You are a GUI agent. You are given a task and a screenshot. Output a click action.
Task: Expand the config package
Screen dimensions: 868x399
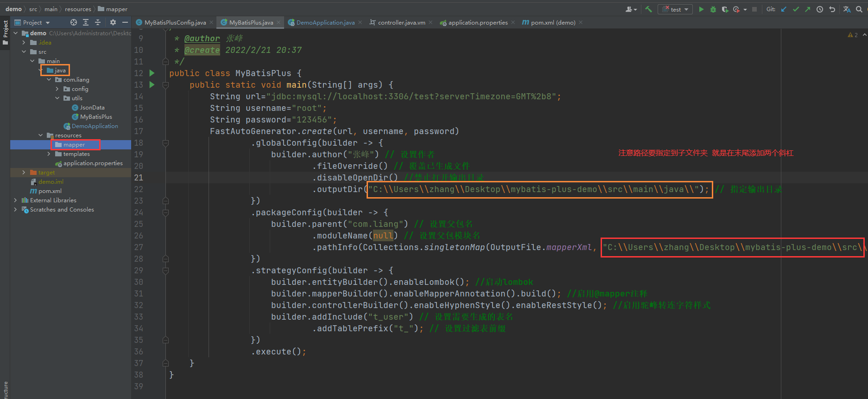pos(57,89)
